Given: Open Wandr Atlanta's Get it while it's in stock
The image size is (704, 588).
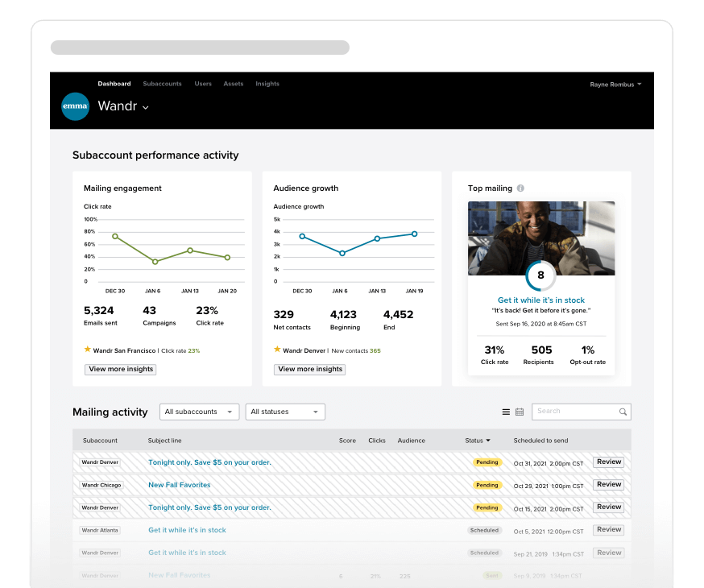Looking at the screenshot, I should coord(187,530).
